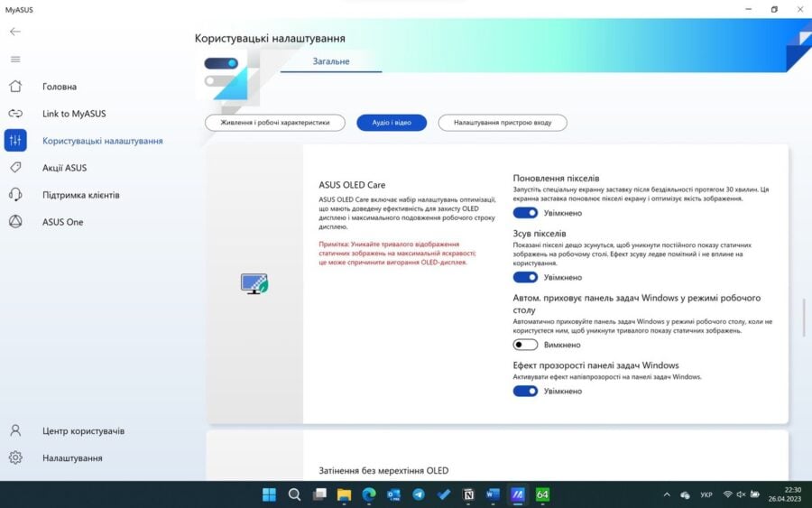Click the battery tray icon

pyautogui.click(x=755, y=494)
